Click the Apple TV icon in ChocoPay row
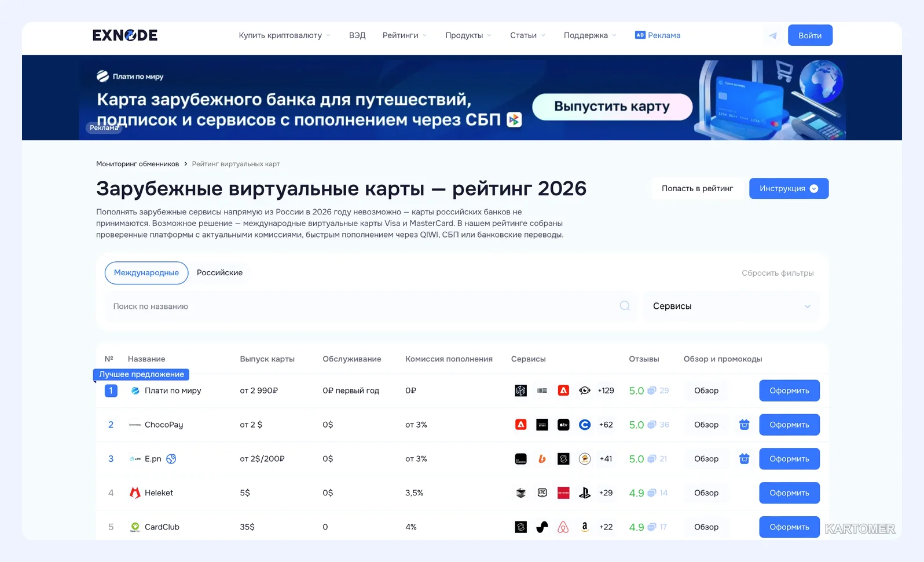 pyautogui.click(x=563, y=425)
